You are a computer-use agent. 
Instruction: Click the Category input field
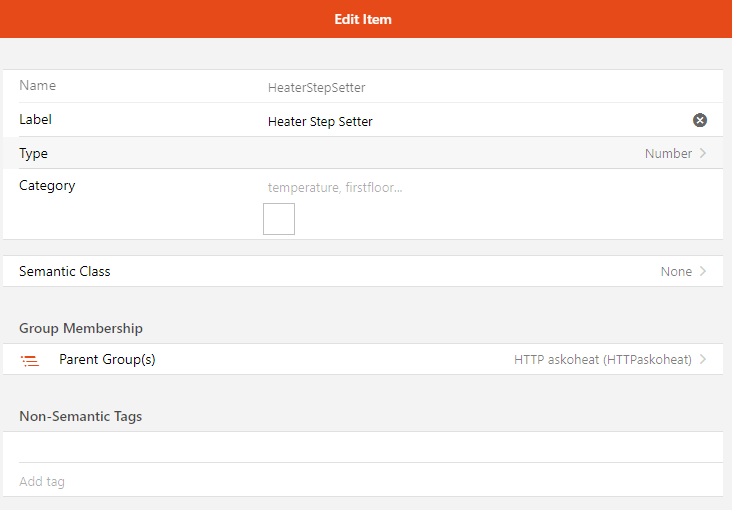coord(486,187)
